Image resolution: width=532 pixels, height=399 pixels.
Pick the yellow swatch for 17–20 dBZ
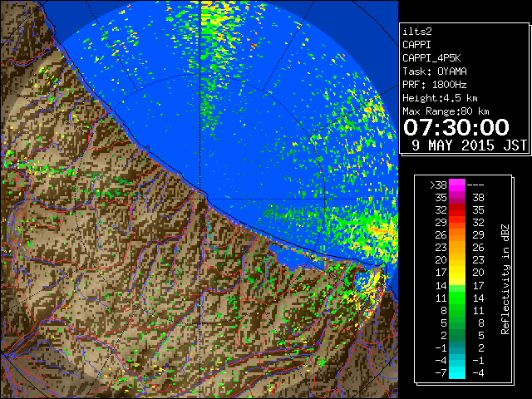(457, 273)
